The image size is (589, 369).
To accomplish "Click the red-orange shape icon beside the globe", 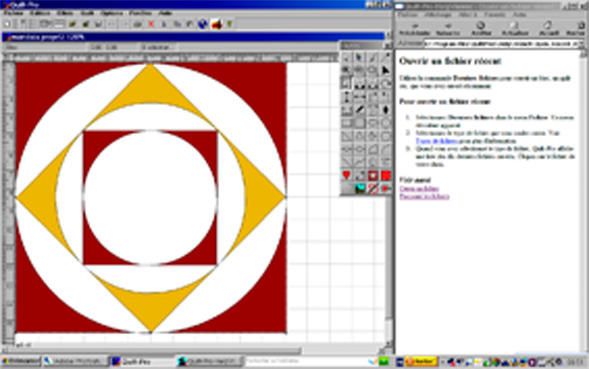I will 216,24.
